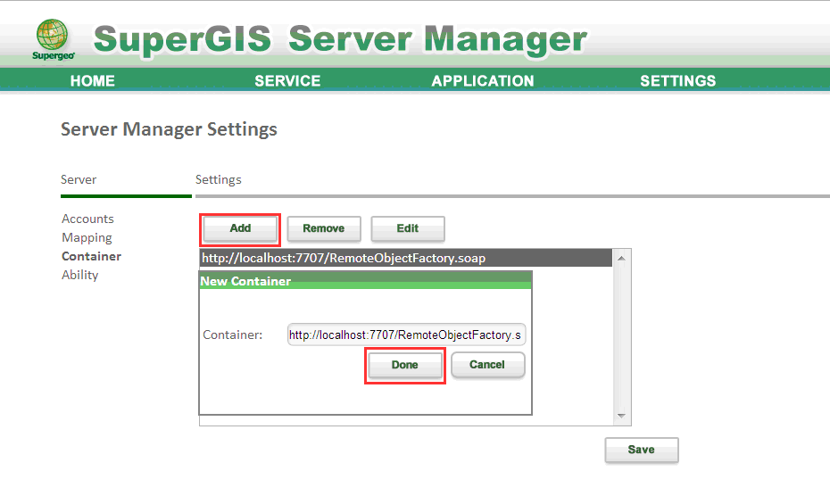This screenshot has width=830, height=504.
Task: Click the container list scroll up arrow
Action: [x=621, y=258]
